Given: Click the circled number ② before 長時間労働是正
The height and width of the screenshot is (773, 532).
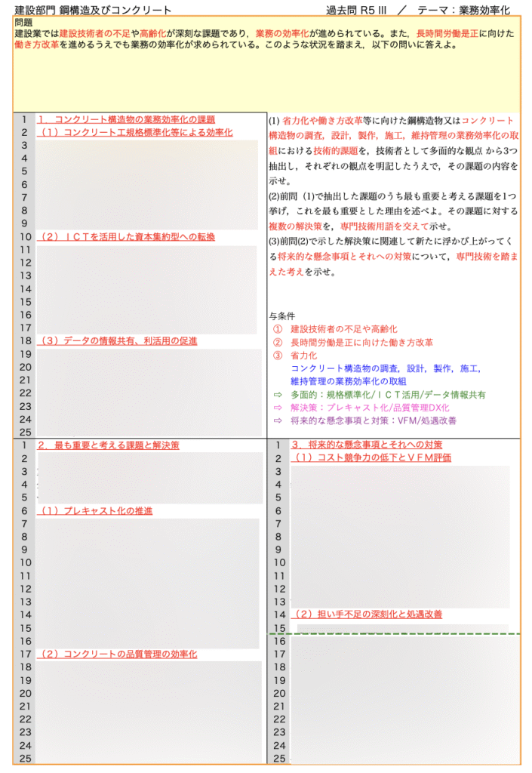Looking at the screenshot, I should coord(277,342).
